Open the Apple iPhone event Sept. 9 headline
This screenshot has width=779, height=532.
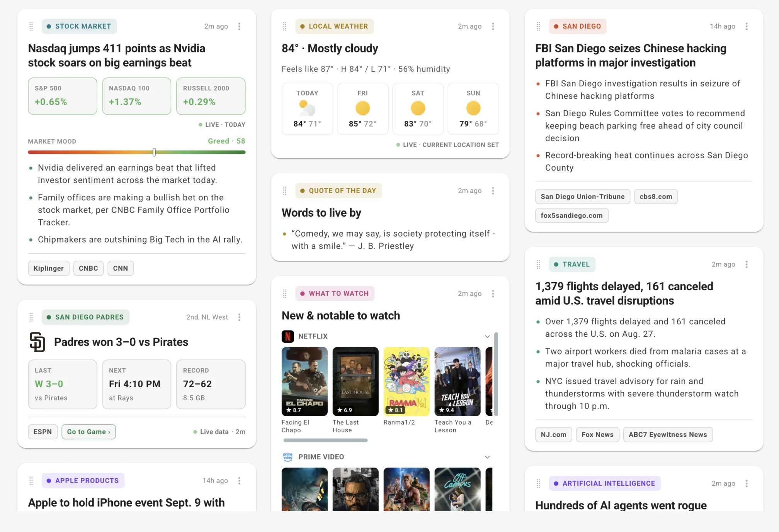126,503
